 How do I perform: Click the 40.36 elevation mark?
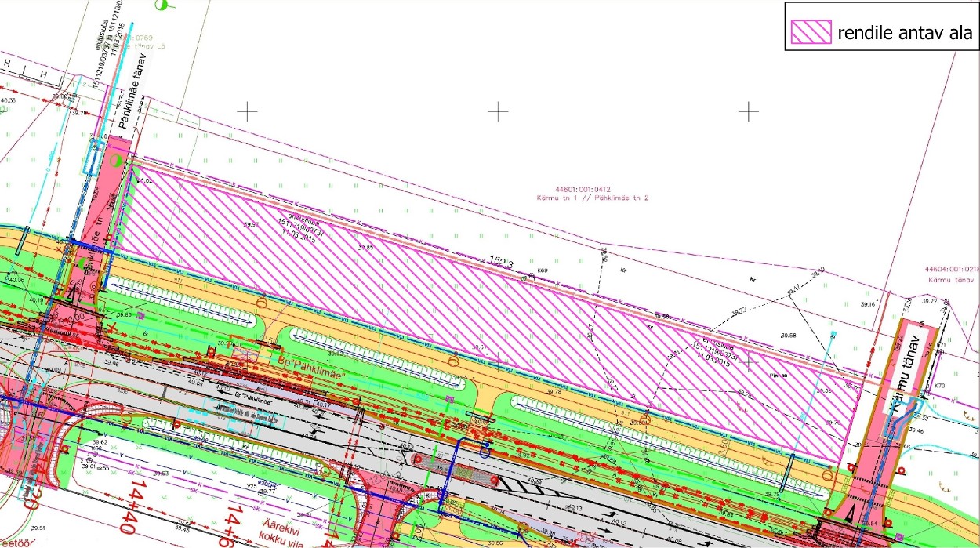(x=8, y=101)
